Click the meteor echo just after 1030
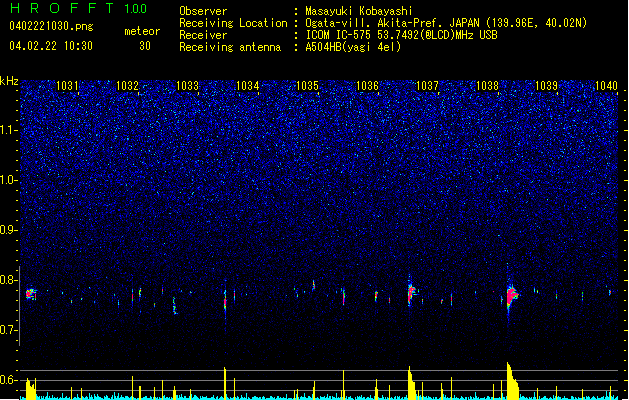Image resolution: width=629 pixels, height=400 pixels. click(x=31, y=294)
